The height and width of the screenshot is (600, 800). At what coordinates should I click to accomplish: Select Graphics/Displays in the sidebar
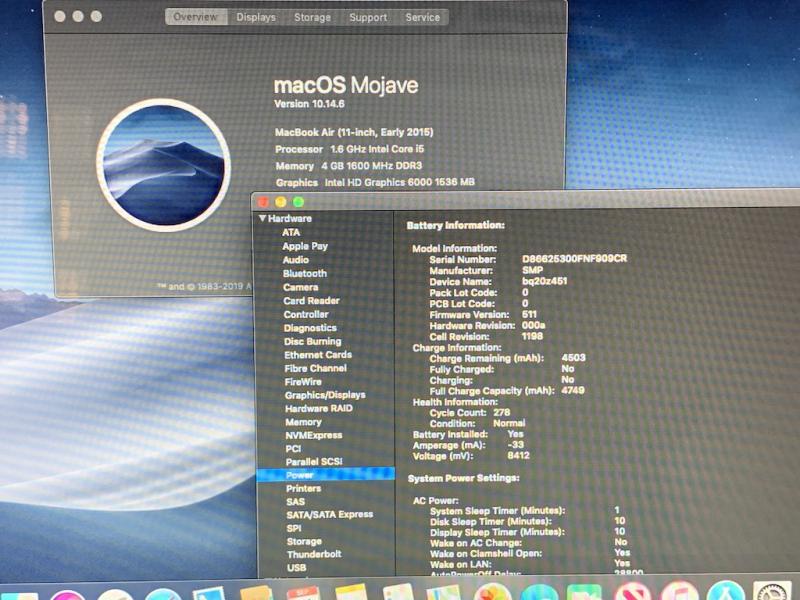click(325, 395)
